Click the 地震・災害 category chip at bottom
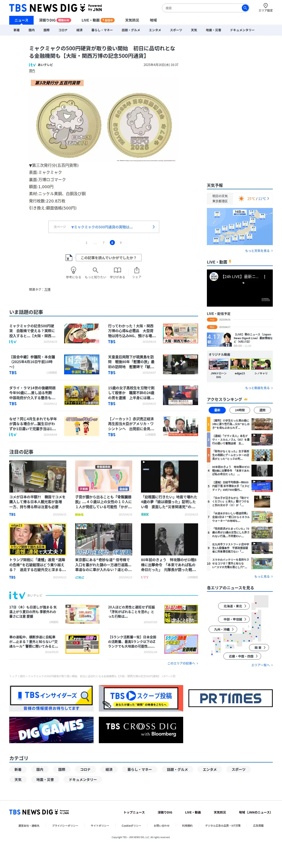 tap(45, 779)
